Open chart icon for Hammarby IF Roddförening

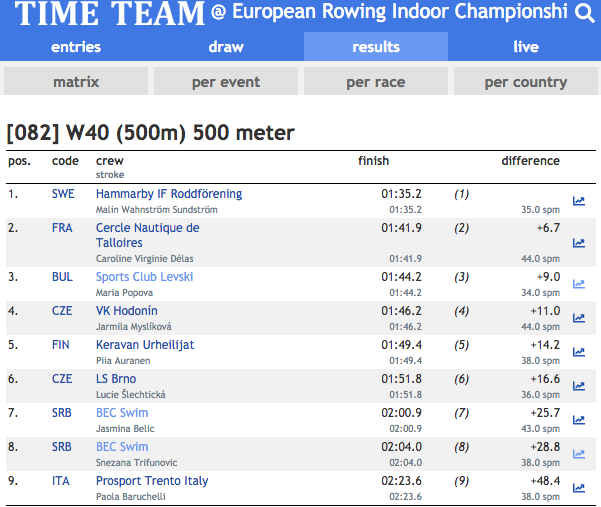coord(579,201)
